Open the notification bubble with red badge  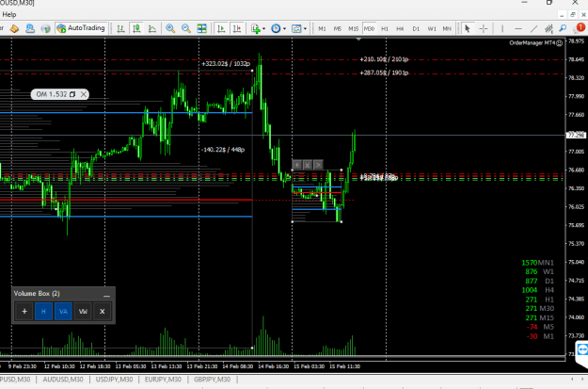580,28
